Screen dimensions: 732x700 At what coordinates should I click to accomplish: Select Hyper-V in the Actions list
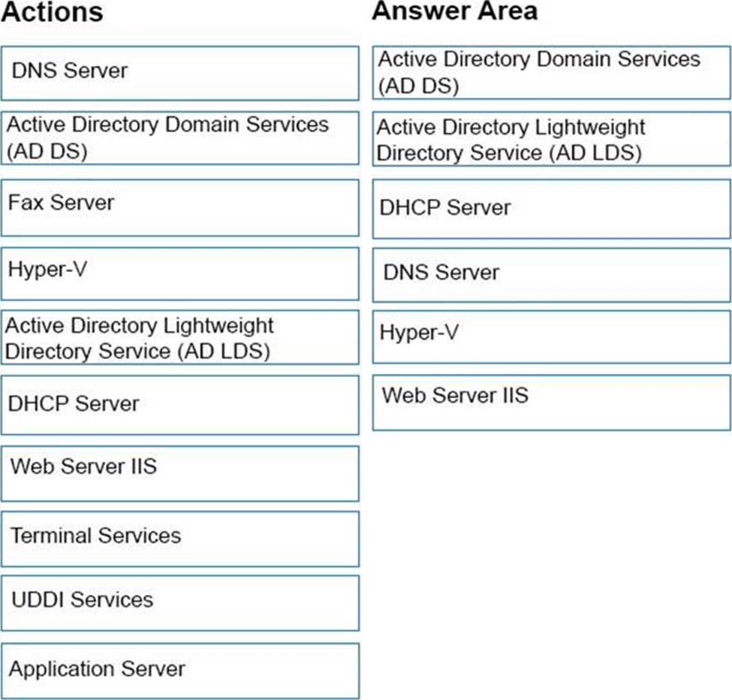[x=179, y=274]
